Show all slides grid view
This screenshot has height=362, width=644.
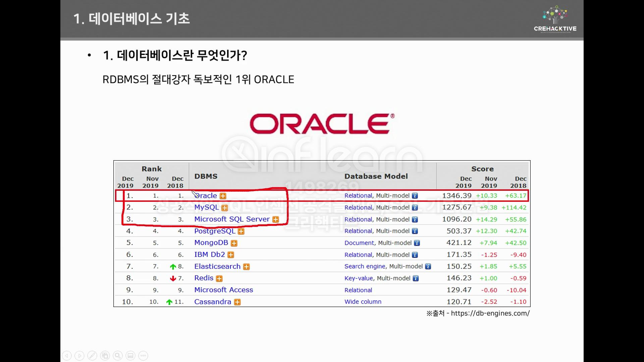pos(105,356)
